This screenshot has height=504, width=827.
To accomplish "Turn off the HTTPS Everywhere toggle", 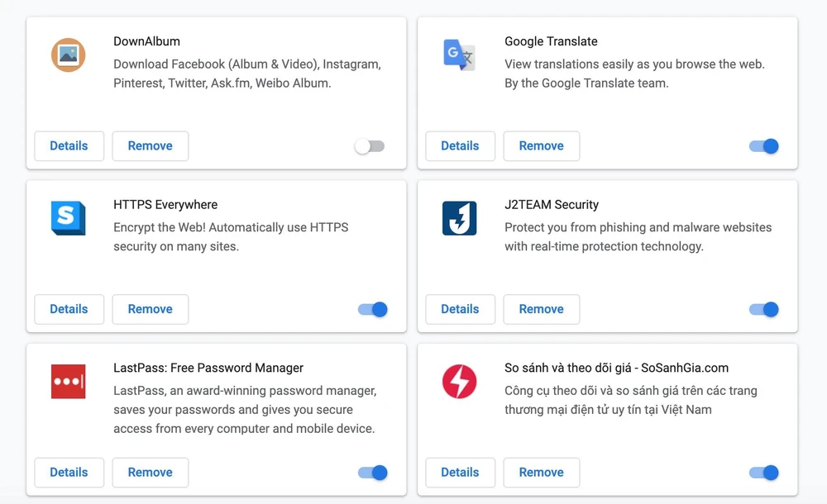I will 373,310.
